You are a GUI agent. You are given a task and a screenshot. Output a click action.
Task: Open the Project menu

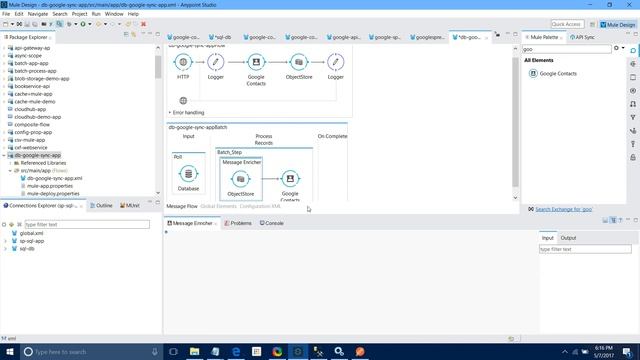coord(80,14)
